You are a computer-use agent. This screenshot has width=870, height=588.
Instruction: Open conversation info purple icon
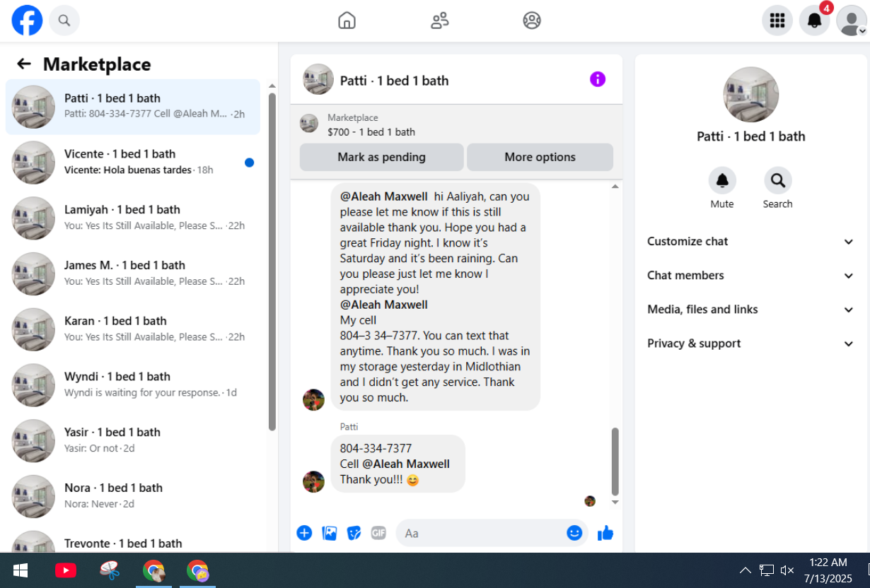[598, 79]
